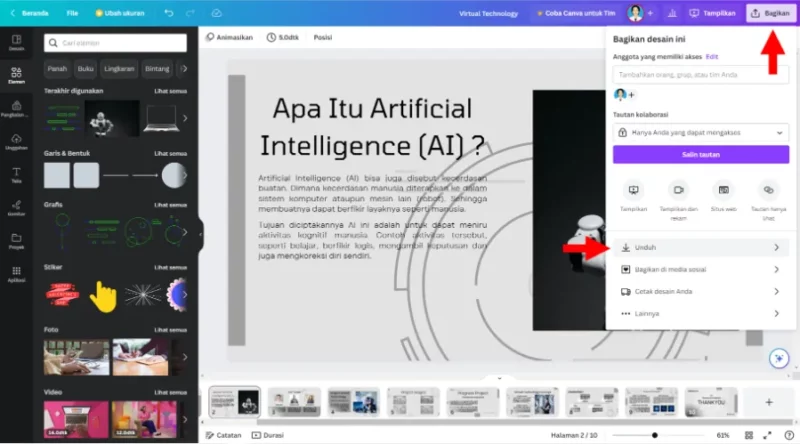This screenshot has width=800, height=444.
Task: Click the fullscreen expand icon
Action: (767, 435)
